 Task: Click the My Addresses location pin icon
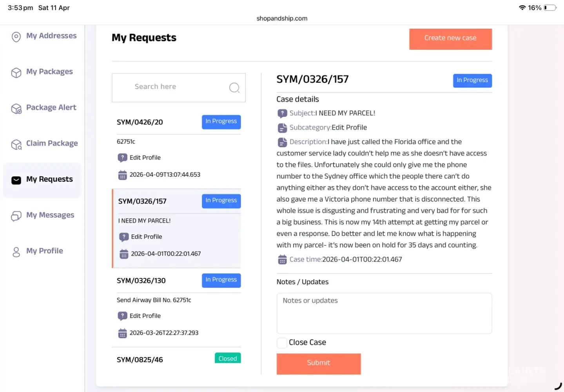(16, 37)
